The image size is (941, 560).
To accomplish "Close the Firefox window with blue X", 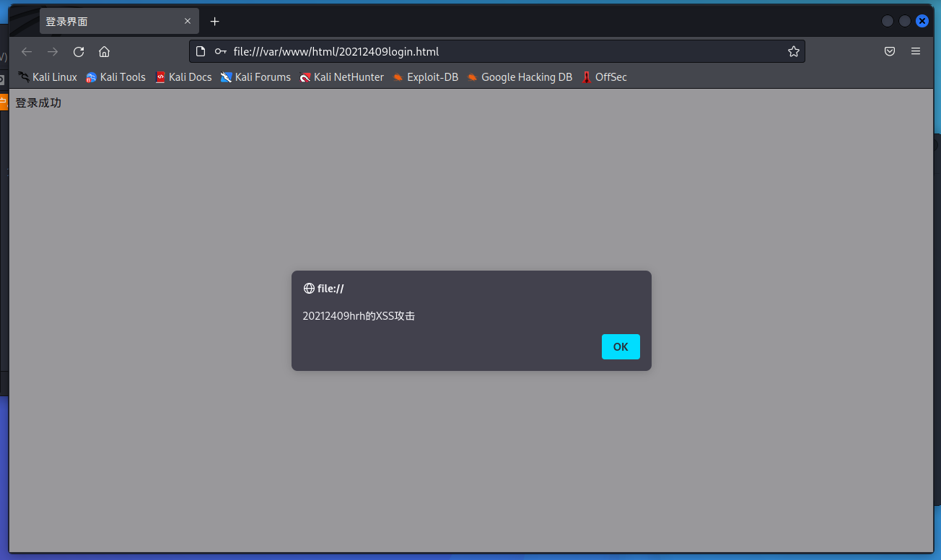I will (x=922, y=22).
